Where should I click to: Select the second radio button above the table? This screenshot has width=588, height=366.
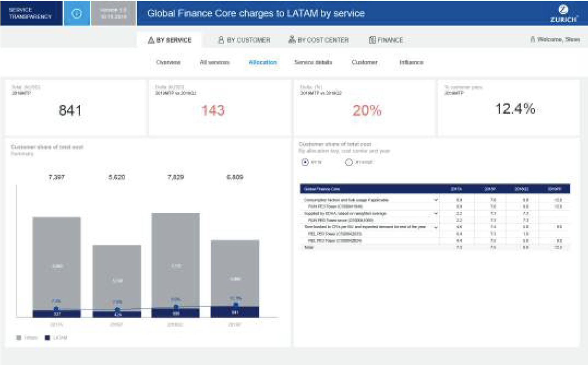[349, 162]
